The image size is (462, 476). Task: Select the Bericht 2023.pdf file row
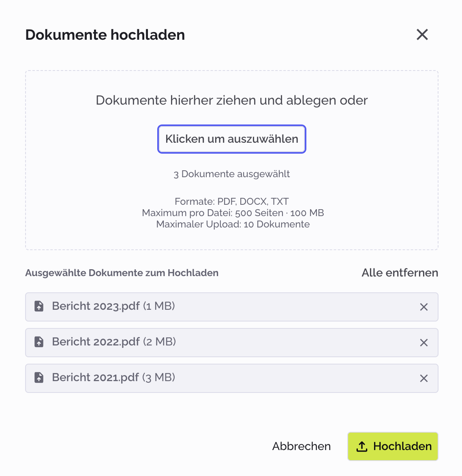[203, 307]
